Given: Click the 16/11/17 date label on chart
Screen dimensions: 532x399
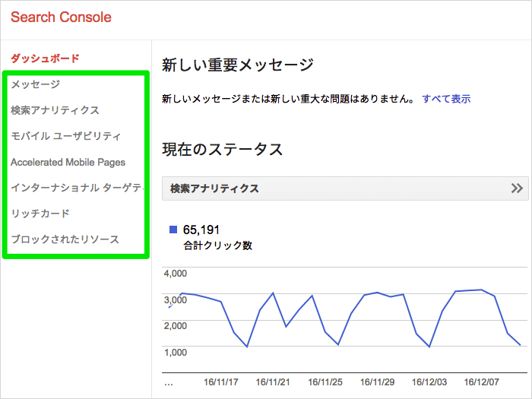Looking at the screenshot, I should [221, 382].
